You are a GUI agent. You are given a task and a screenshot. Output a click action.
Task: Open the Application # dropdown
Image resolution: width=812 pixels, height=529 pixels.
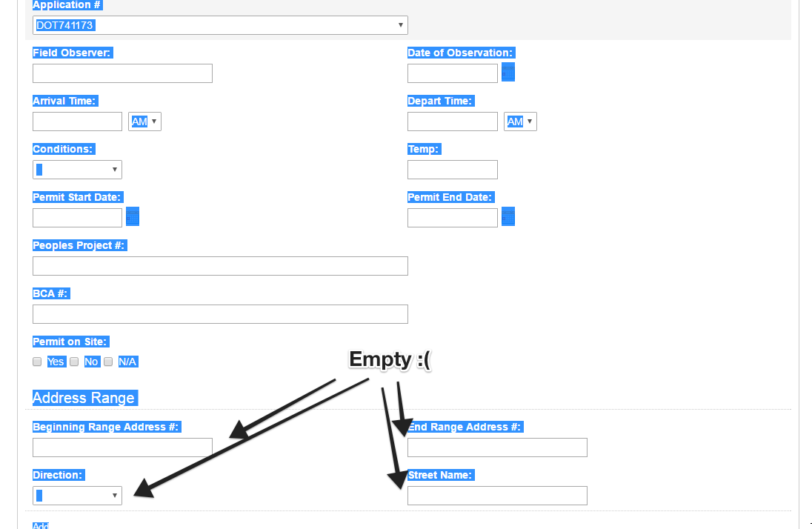tap(220, 25)
